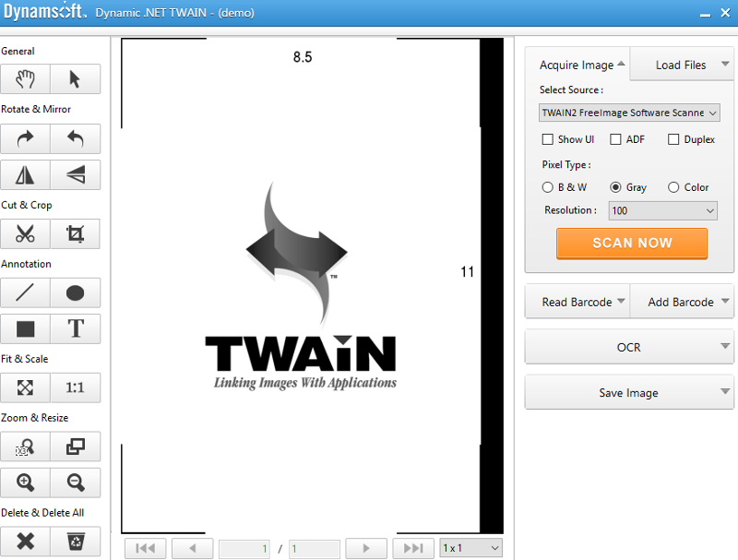
Task: Click the current page number field
Action: 245,549
